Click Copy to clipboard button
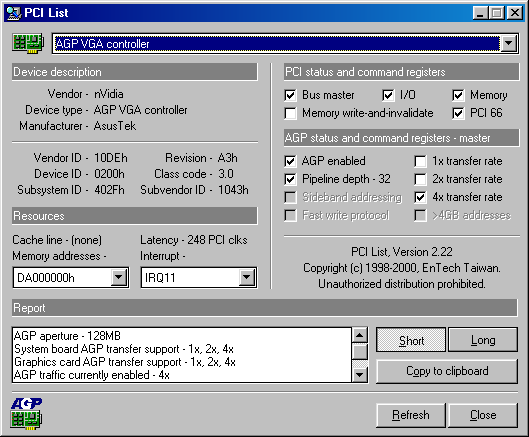The height and width of the screenshot is (437, 529). coord(447,371)
